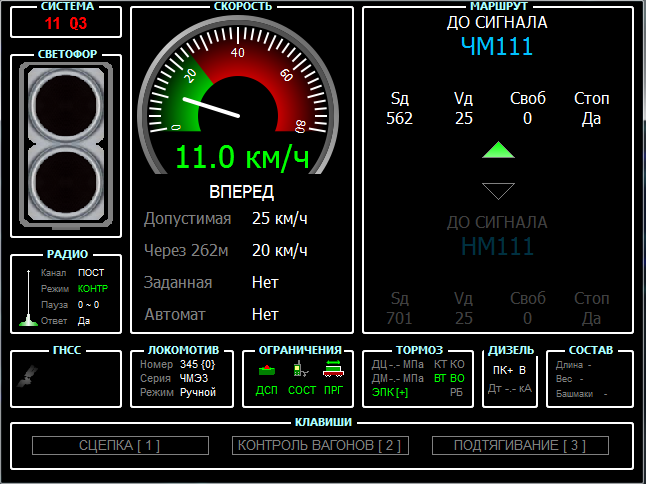
Task: Click the green up arrow in route panel
Action: (498, 151)
